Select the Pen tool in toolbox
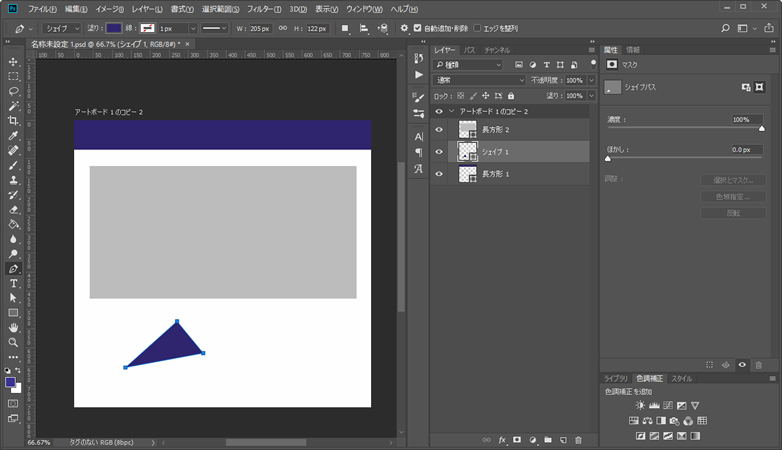The image size is (782, 450). (13, 269)
